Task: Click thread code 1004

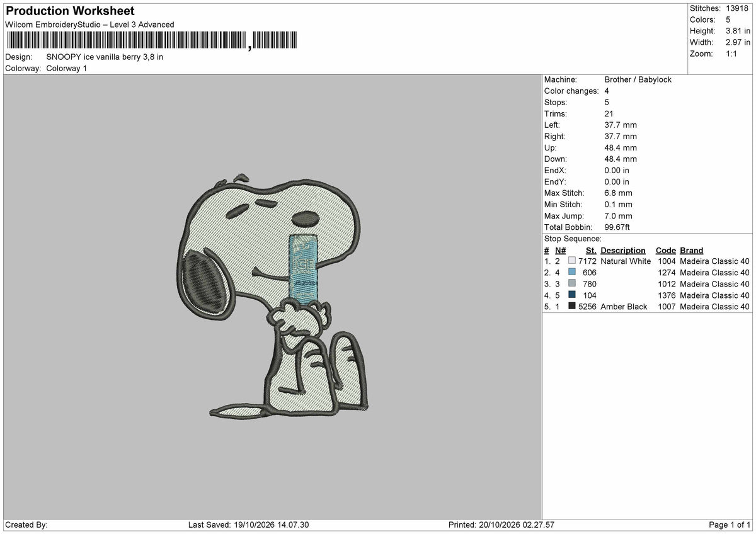Action: pos(667,261)
